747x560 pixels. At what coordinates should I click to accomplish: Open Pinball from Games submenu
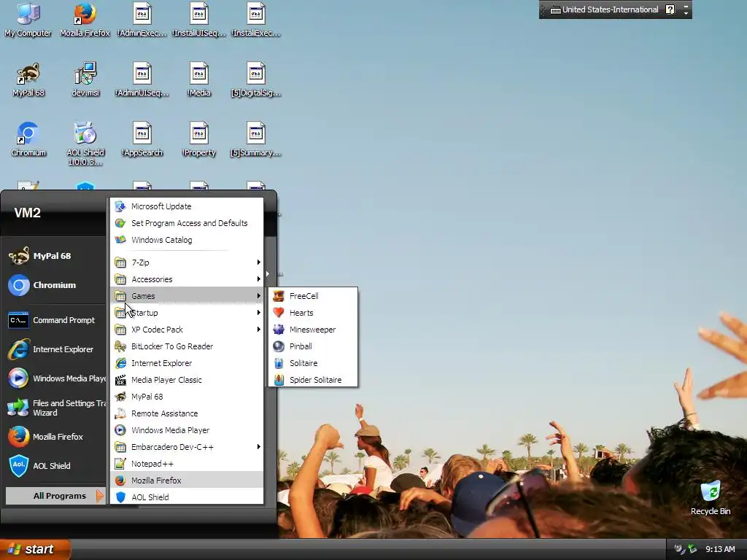pyautogui.click(x=313, y=346)
